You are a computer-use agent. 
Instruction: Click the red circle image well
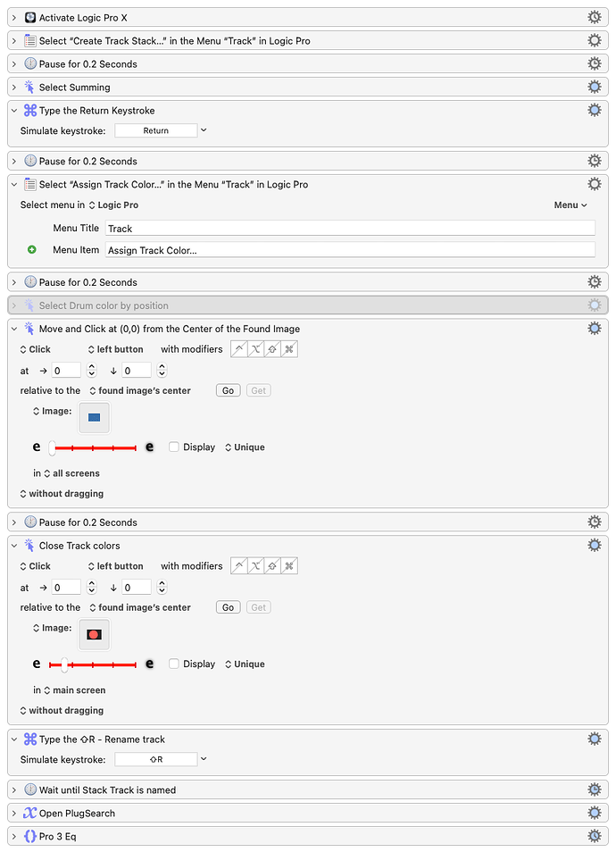(x=94, y=634)
